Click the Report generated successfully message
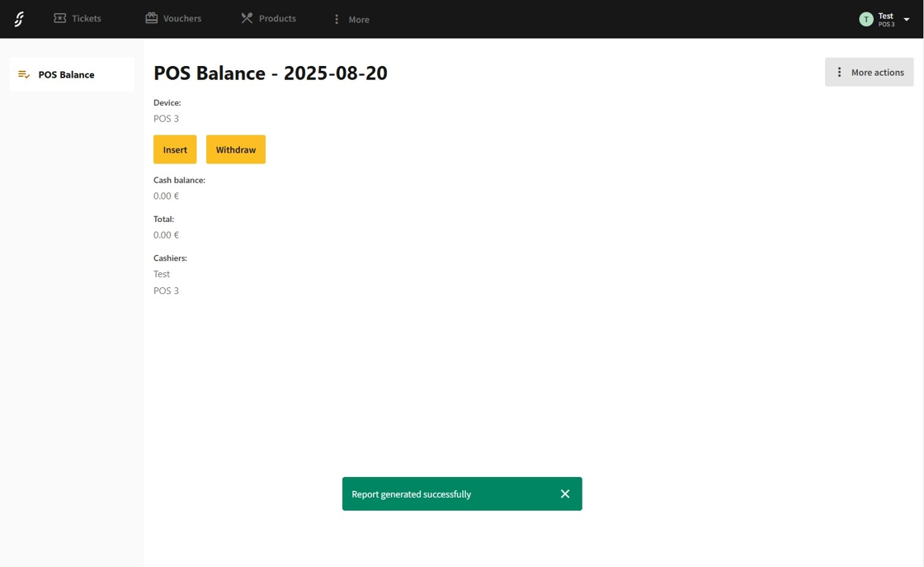Viewport: 924px width, 567px height. point(411,494)
